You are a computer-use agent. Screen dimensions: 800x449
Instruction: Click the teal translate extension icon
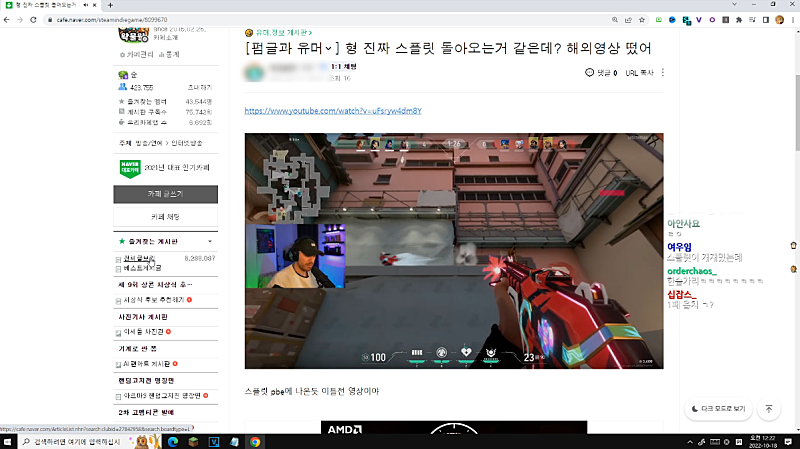pyautogui.click(x=686, y=20)
